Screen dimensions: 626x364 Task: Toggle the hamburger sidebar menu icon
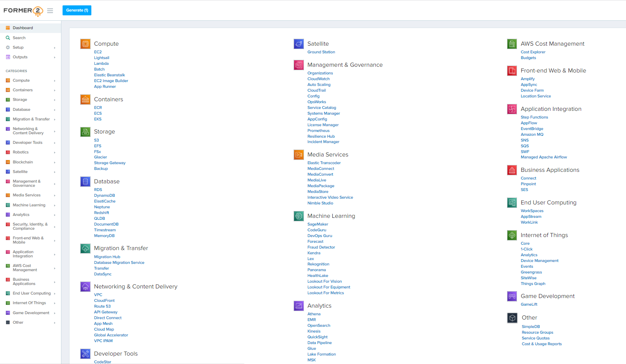[50, 11]
